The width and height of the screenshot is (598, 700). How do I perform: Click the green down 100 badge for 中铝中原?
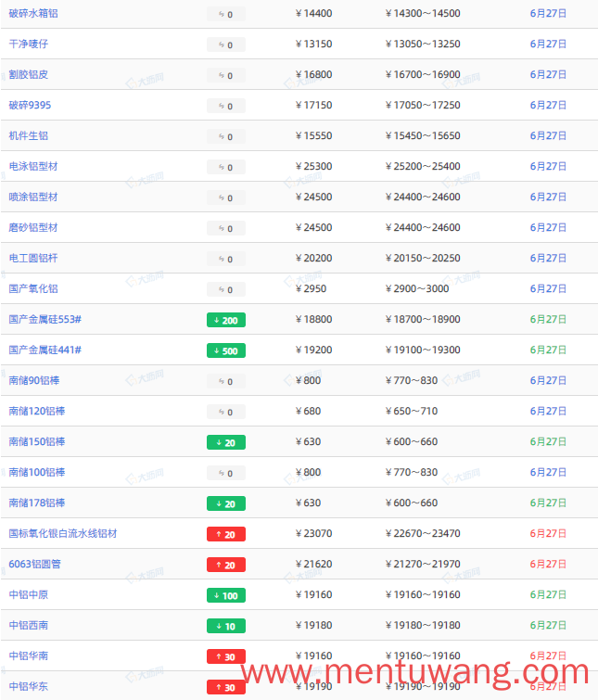(x=226, y=595)
